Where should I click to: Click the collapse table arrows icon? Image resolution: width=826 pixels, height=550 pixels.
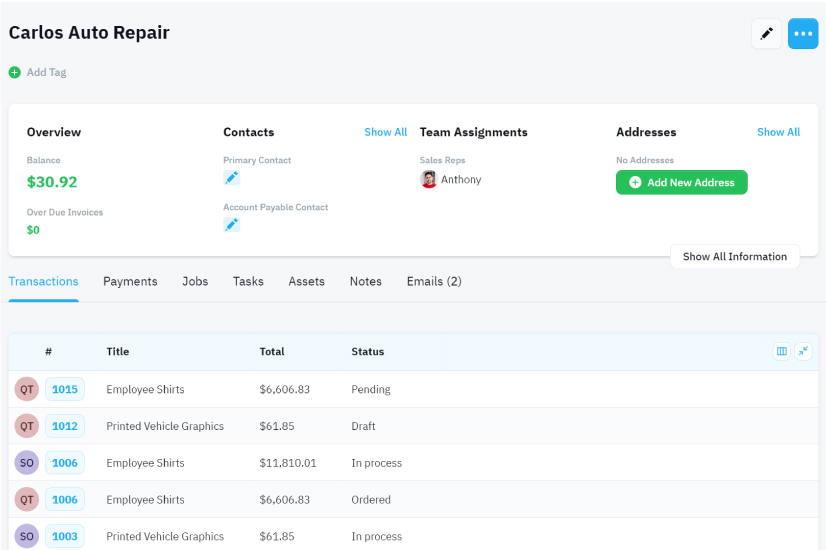click(803, 351)
